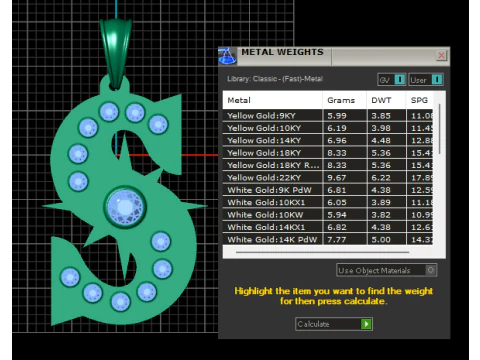Viewport: 480px width, 360px height.
Task: Toggle the User switch
Action: tap(426, 80)
